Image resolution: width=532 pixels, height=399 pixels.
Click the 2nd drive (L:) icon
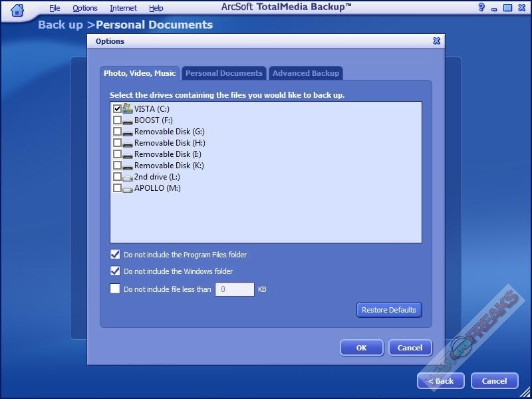coord(128,177)
